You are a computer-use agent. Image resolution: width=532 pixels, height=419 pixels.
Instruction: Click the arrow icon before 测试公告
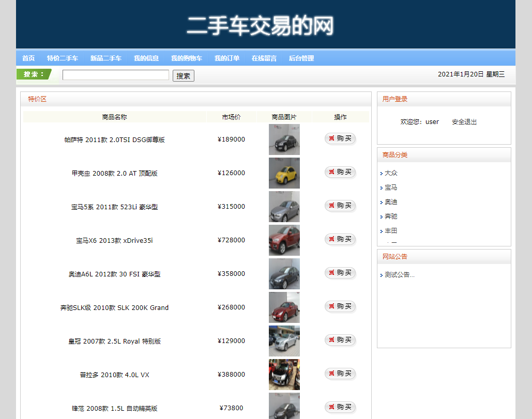click(x=382, y=275)
